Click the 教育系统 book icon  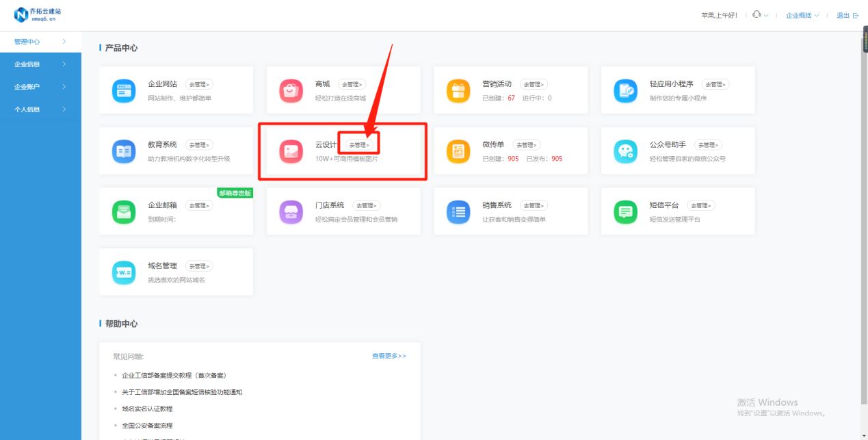124,151
